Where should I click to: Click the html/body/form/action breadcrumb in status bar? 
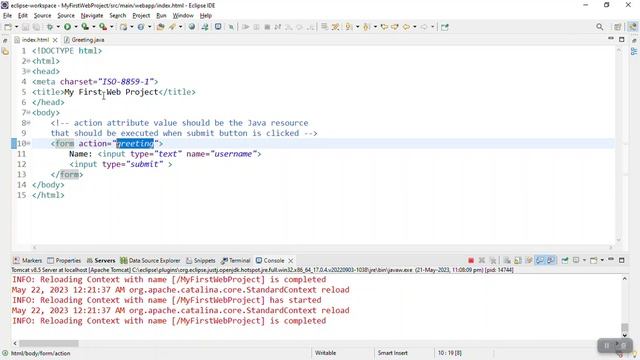40,353
